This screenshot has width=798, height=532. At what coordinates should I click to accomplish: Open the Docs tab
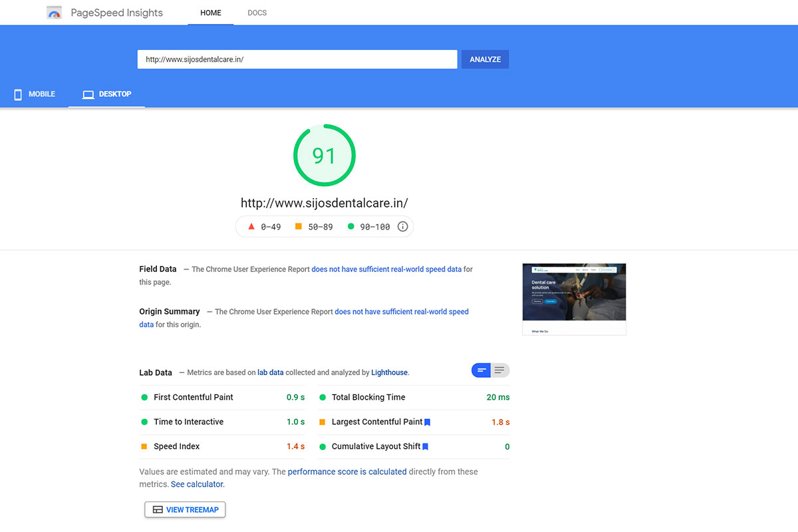click(257, 13)
